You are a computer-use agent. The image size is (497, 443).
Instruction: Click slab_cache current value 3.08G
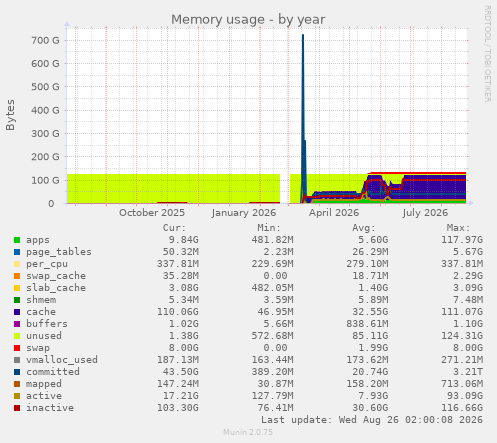tap(184, 288)
